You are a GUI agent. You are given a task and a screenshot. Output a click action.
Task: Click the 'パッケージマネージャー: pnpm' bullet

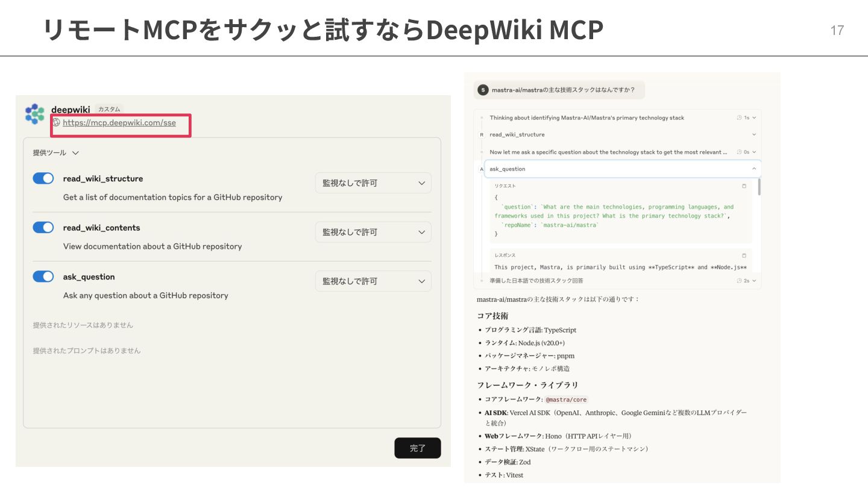530,356
